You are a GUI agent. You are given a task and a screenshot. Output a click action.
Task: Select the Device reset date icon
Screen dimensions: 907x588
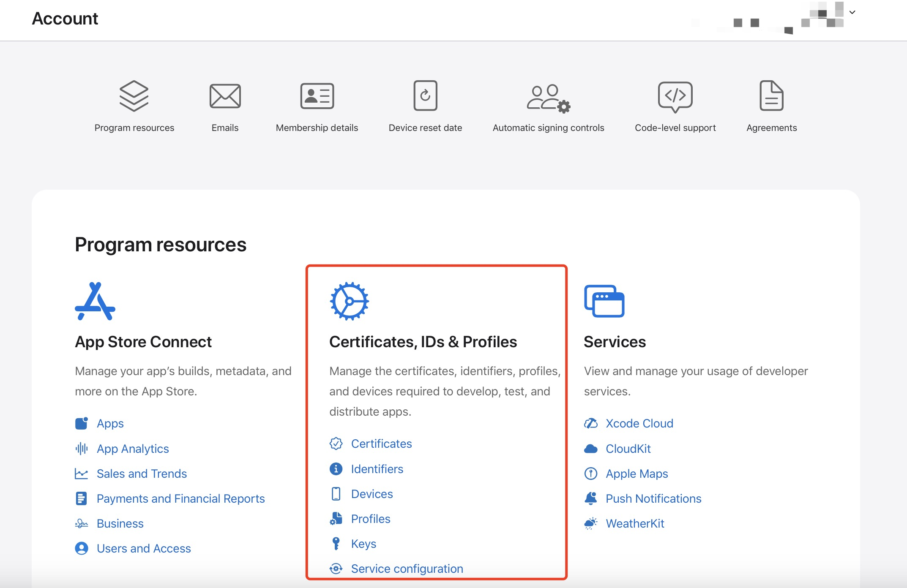[x=425, y=95]
